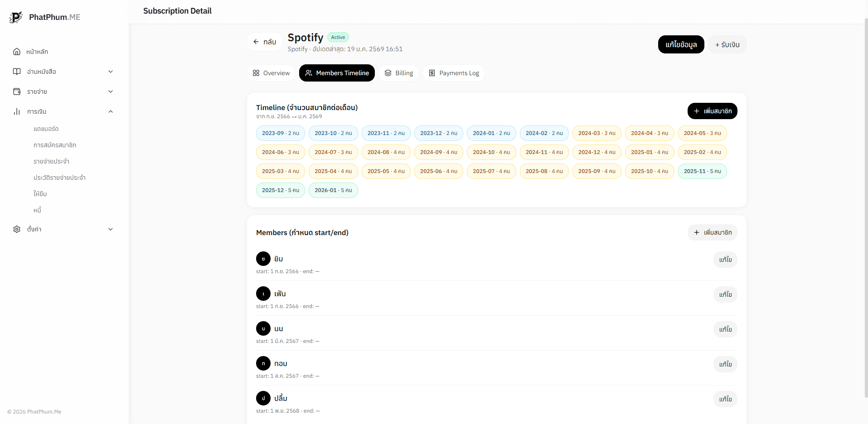Collapse the การเงิน sidebar section chevron

tap(111, 111)
